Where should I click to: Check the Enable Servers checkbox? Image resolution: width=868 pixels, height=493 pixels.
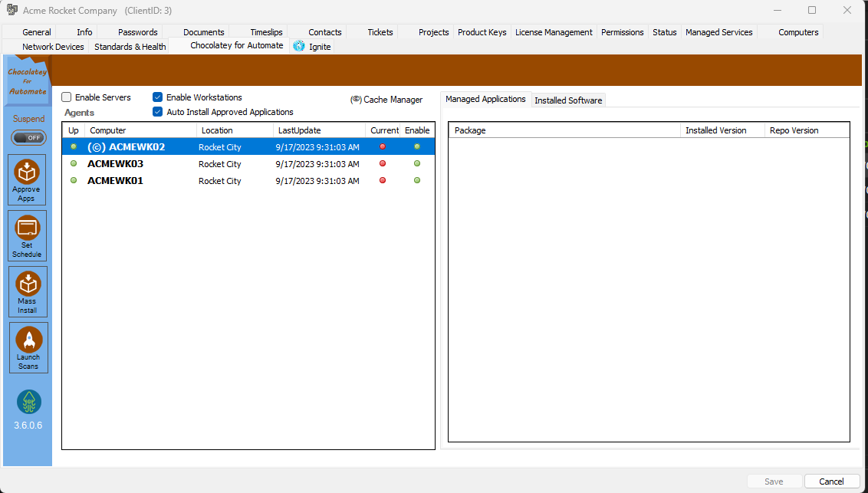coord(67,97)
